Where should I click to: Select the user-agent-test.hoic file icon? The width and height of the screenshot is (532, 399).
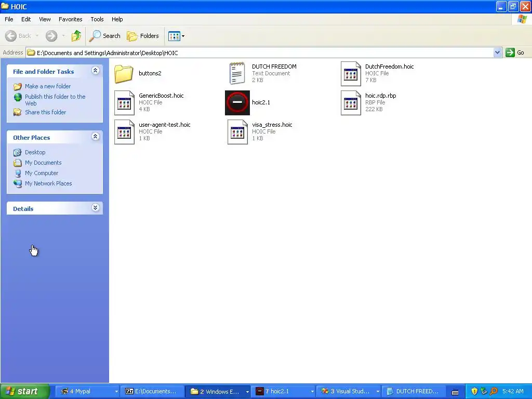[124, 132]
